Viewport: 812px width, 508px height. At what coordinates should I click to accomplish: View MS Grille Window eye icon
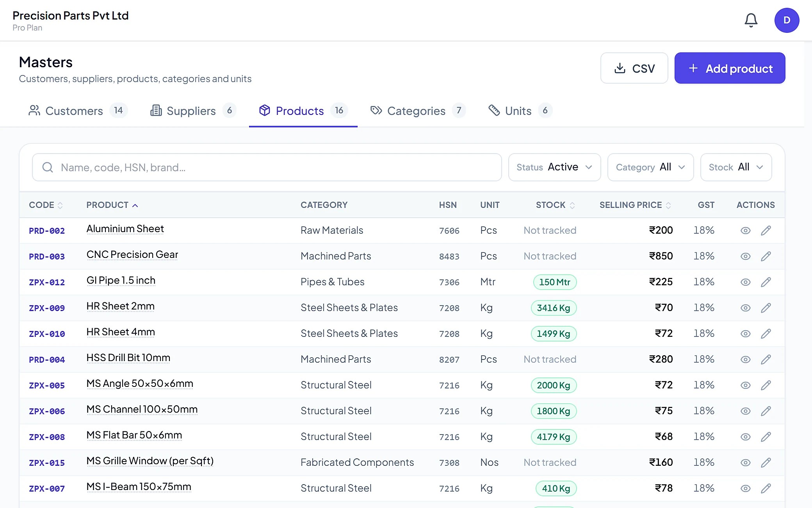745,463
